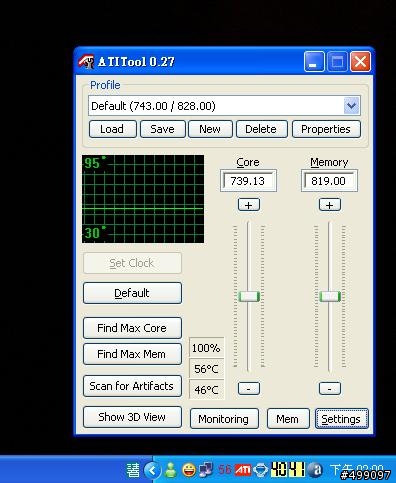Start Find Max Mem

tap(132, 354)
